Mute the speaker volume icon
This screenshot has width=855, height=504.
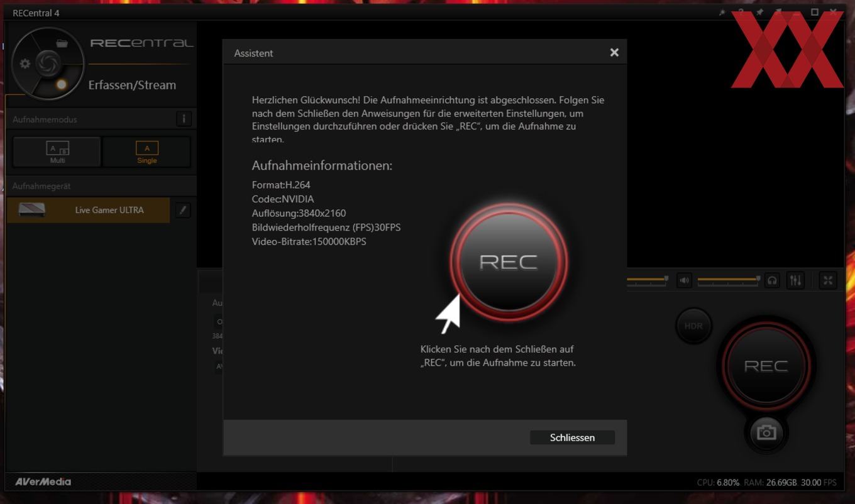(684, 280)
